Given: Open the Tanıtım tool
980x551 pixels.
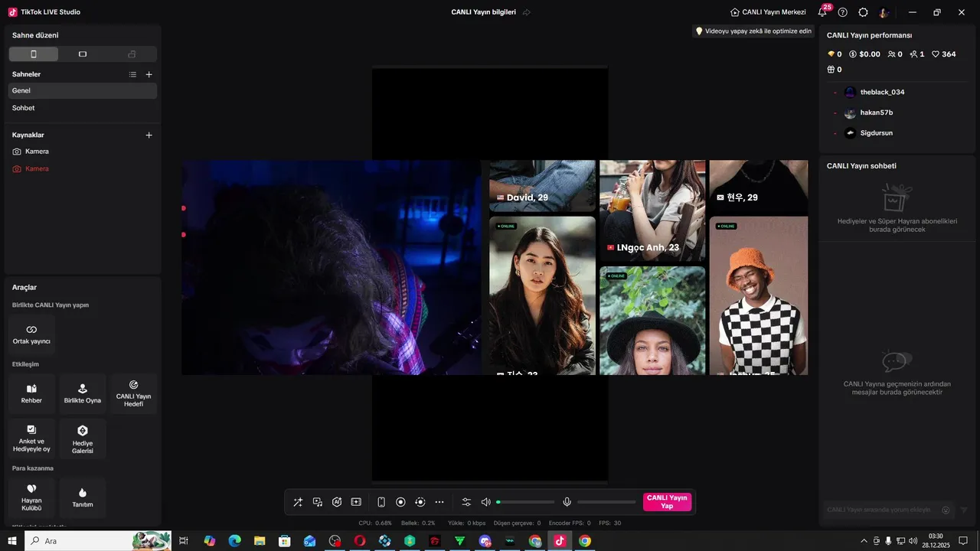Looking at the screenshot, I should pyautogui.click(x=83, y=497).
